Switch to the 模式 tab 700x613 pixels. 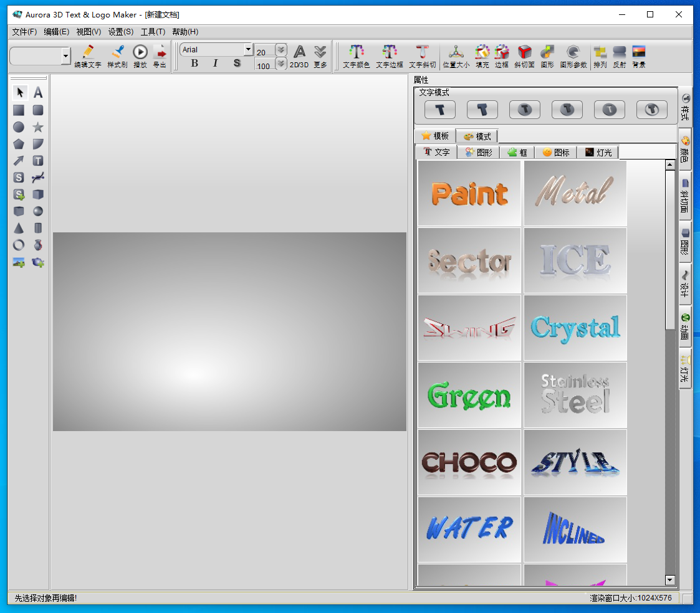click(477, 136)
